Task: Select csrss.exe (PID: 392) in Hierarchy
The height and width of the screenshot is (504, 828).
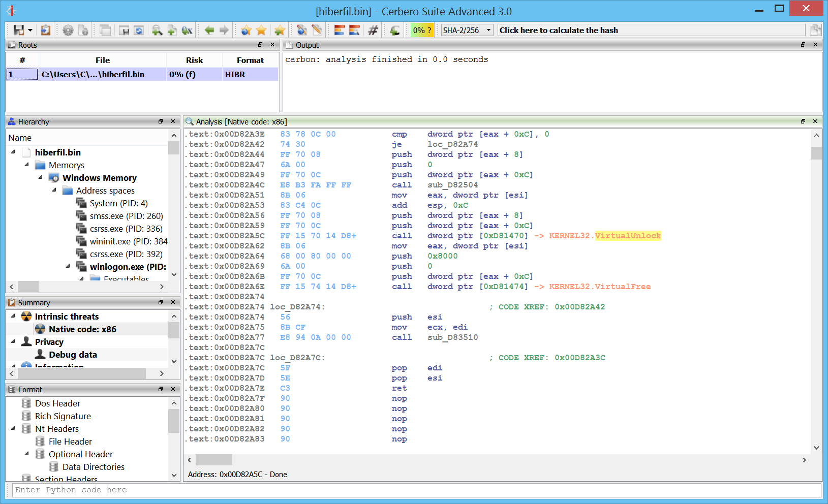Action: coord(126,254)
